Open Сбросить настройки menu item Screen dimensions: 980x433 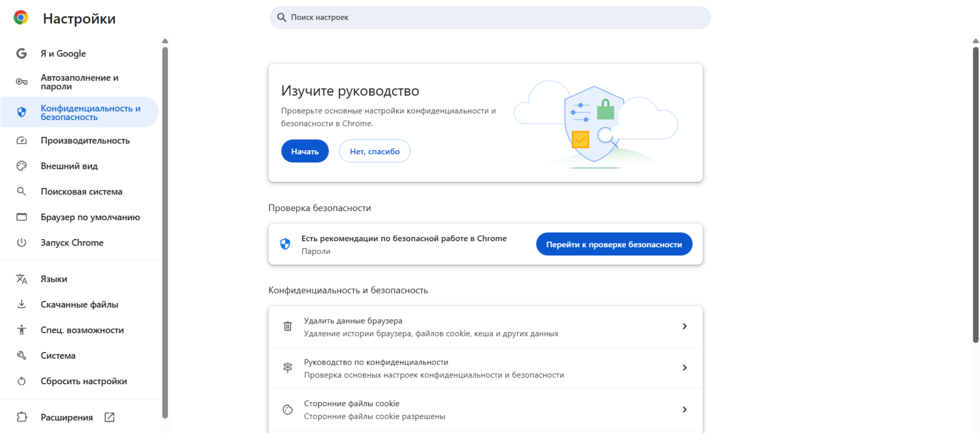(x=84, y=381)
